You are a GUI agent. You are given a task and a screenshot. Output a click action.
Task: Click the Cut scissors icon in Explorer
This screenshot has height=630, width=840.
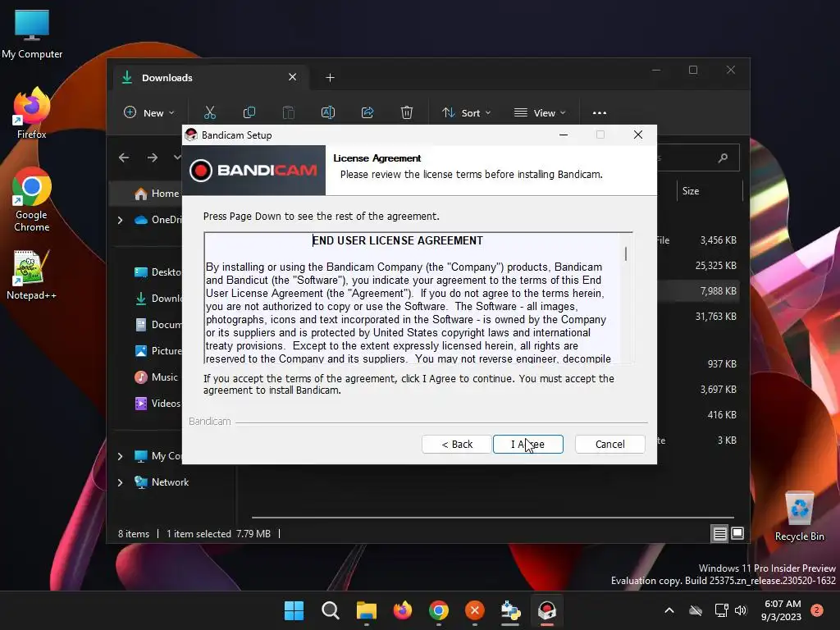[x=209, y=112]
